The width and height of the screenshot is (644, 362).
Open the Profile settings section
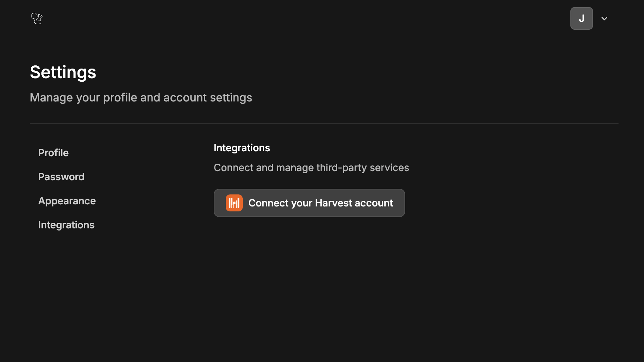point(53,153)
